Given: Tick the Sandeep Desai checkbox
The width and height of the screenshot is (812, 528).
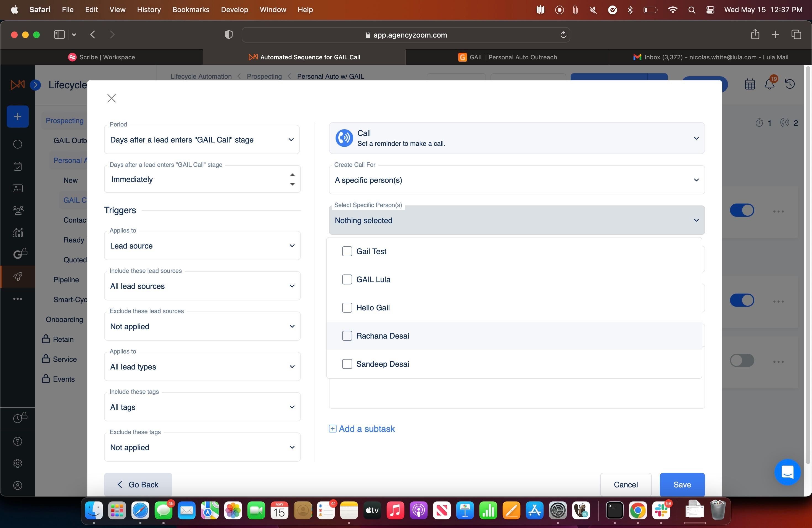Looking at the screenshot, I should pyautogui.click(x=347, y=364).
